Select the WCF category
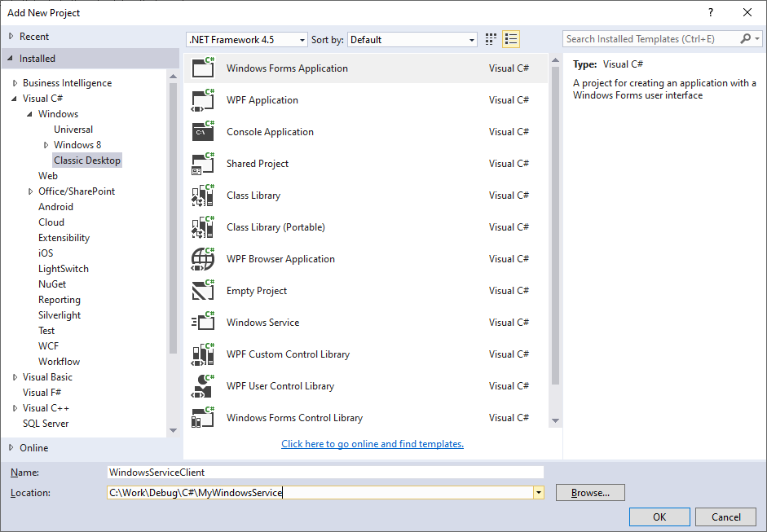 coord(48,346)
